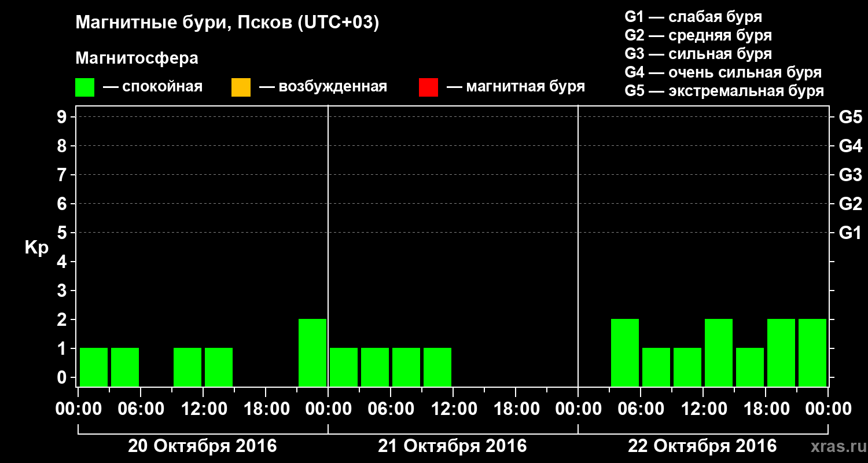868x463 pixels.
Task: Click the xras.ru source link
Action: coord(837,447)
